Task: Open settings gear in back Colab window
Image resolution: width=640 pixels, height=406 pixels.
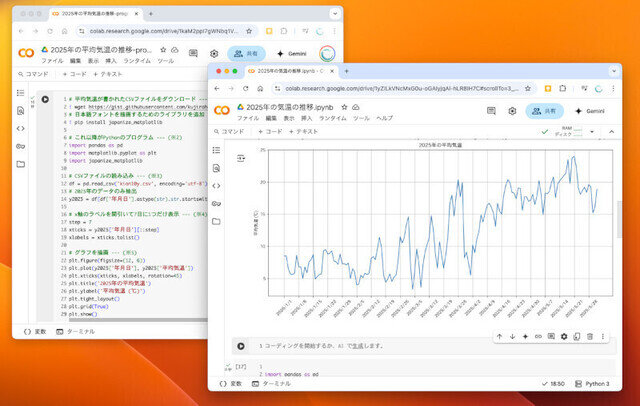Action: pyautogui.click(x=214, y=53)
